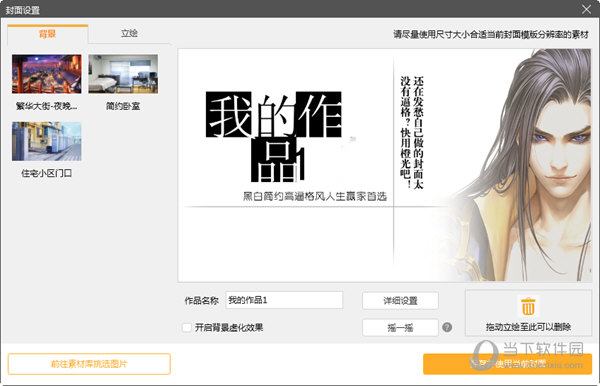Select the 繁华大街-夜晚 background thumbnail
This screenshot has height=386, width=600.
(x=47, y=74)
